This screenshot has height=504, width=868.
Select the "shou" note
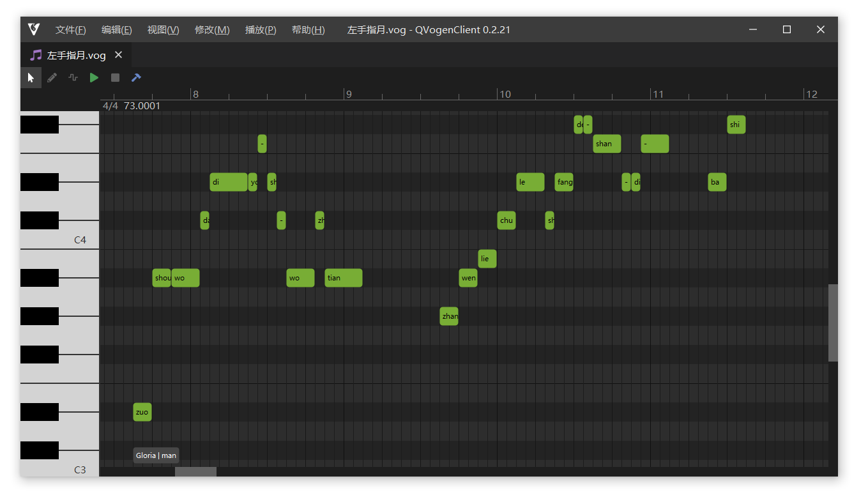click(162, 278)
